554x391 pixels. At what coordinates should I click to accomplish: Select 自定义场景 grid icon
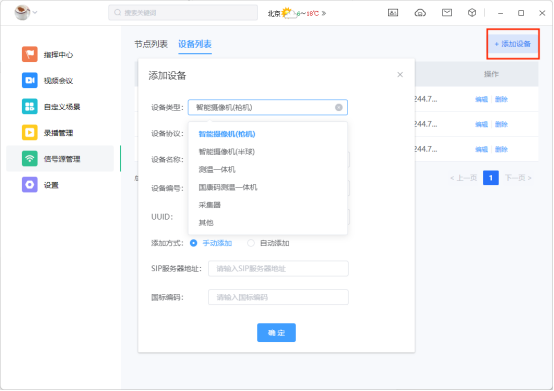tap(30, 106)
